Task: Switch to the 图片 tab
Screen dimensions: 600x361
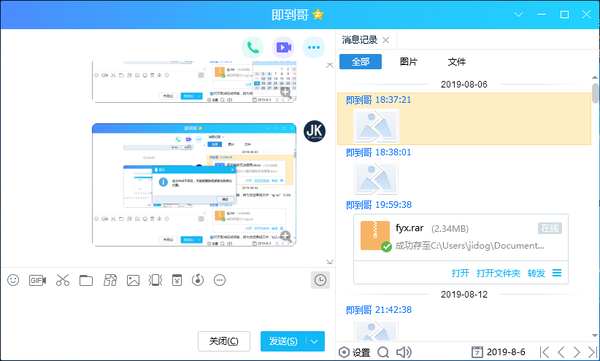Action: pyautogui.click(x=408, y=62)
